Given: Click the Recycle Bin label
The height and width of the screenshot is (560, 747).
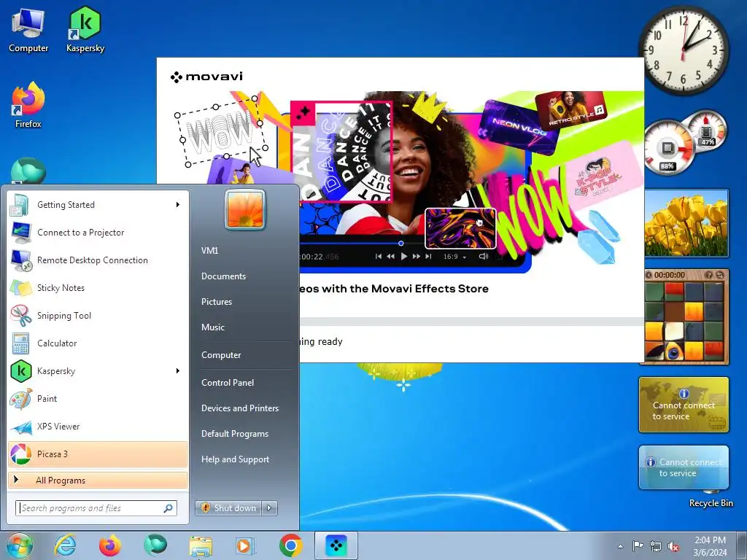Looking at the screenshot, I should pyautogui.click(x=711, y=503).
